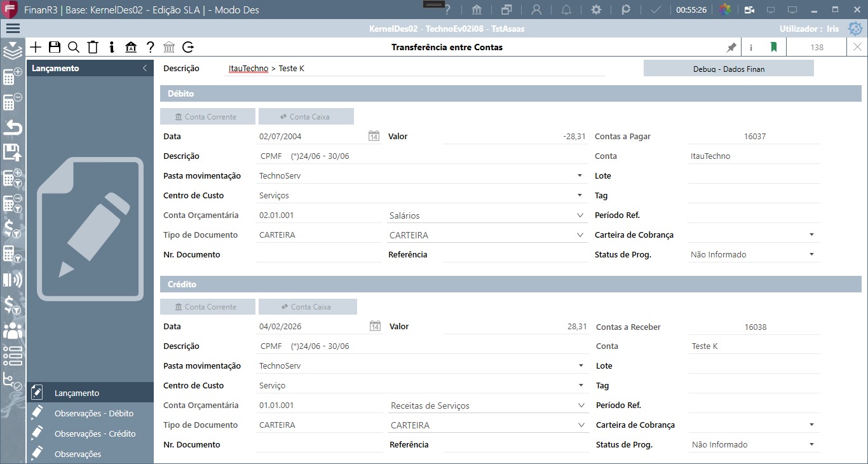This screenshot has height=464, width=868.
Task: Open the hamburger main menu
Action: coord(13,29)
